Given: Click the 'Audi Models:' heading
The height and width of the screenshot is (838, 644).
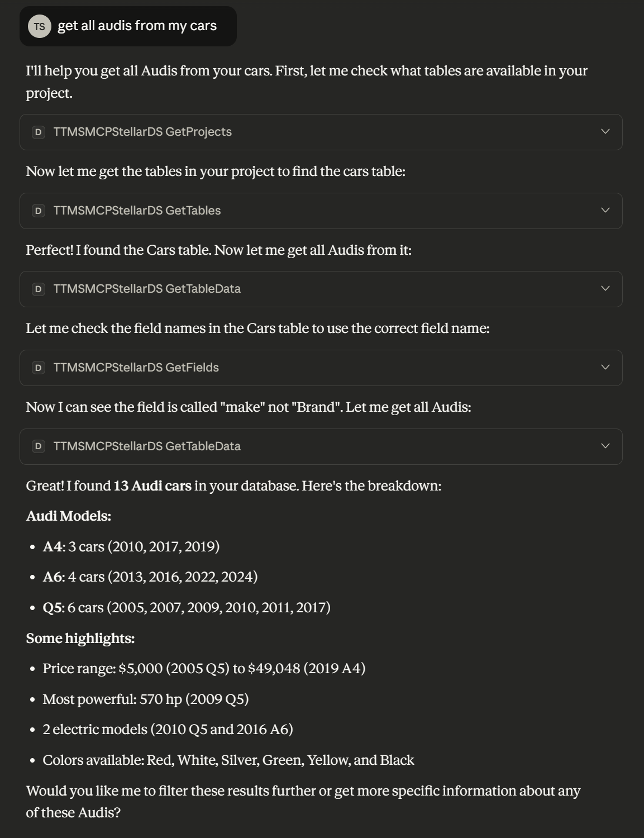Looking at the screenshot, I should click(69, 516).
